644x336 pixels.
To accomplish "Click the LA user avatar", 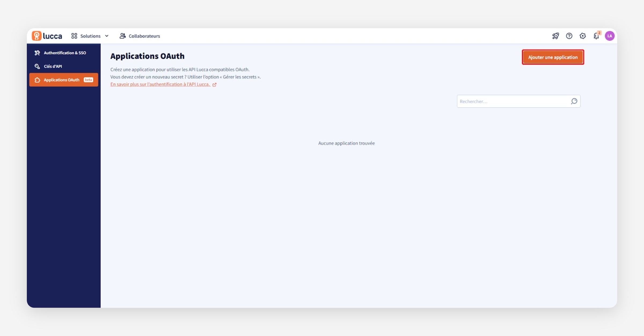I will pos(610,36).
